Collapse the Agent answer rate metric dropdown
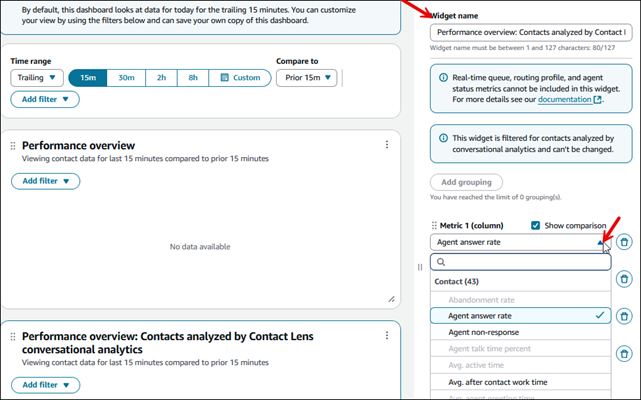Image resolution: width=641 pixels, height=400 pixels. [x=600, y=242]
